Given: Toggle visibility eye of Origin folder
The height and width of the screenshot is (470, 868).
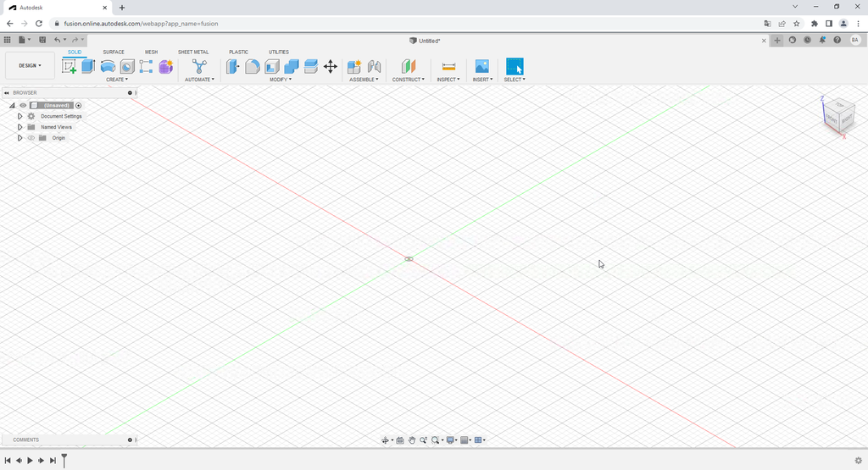Looking at the screenshot, I should tap(31, 138).
